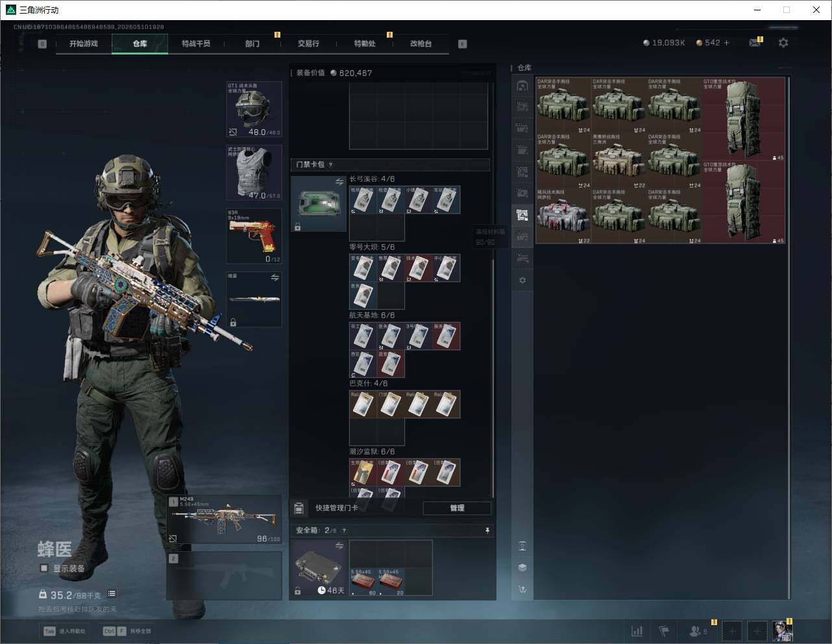Image resolution: width=832 pixels, height=644 pixels.
Task: Select the lower GTO heavy tactical backpack
Action: pos(744,203)
